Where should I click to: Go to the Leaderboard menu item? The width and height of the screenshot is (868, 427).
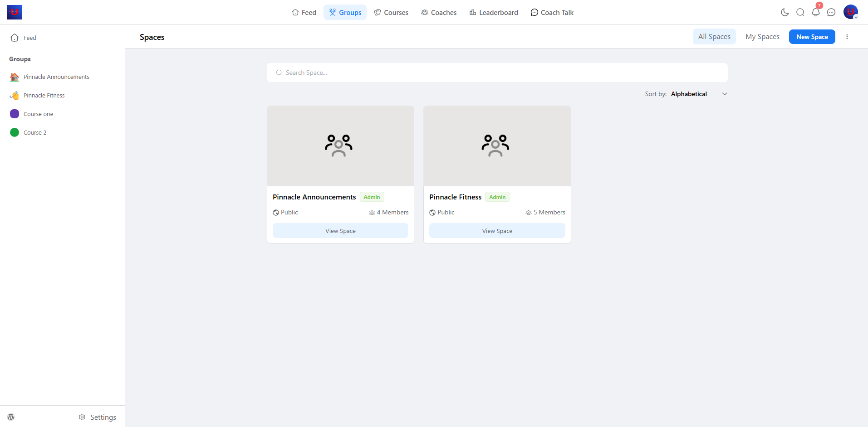coord(493,12)
